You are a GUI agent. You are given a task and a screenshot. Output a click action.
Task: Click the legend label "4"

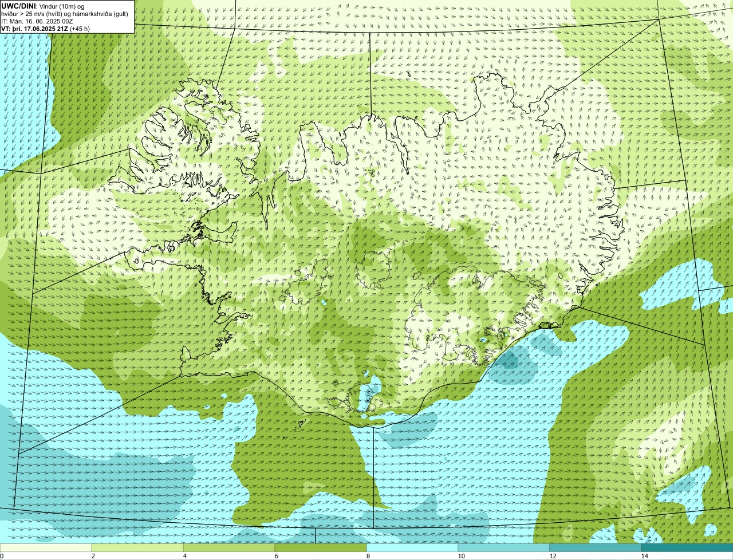185,556
